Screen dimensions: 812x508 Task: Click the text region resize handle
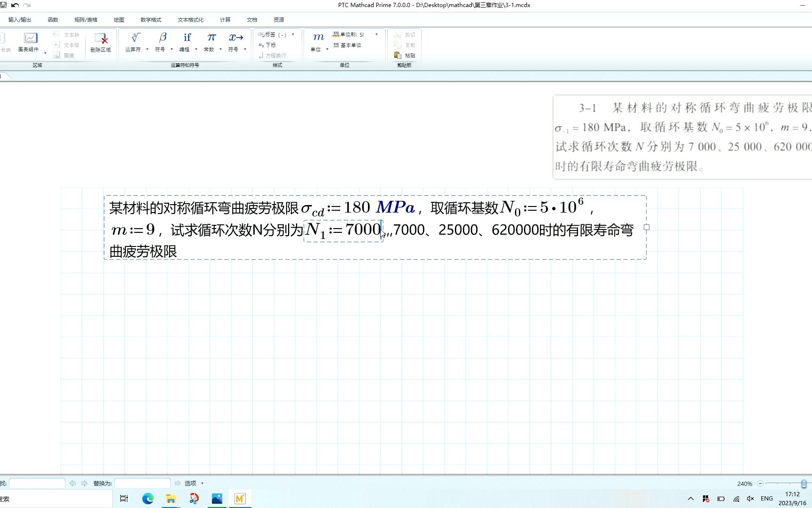coord(647,227)
